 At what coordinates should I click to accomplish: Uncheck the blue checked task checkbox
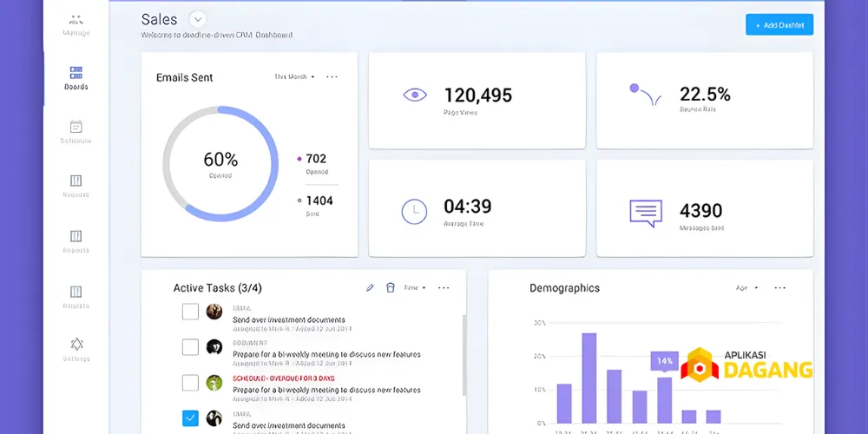click(x=190, y=418)
